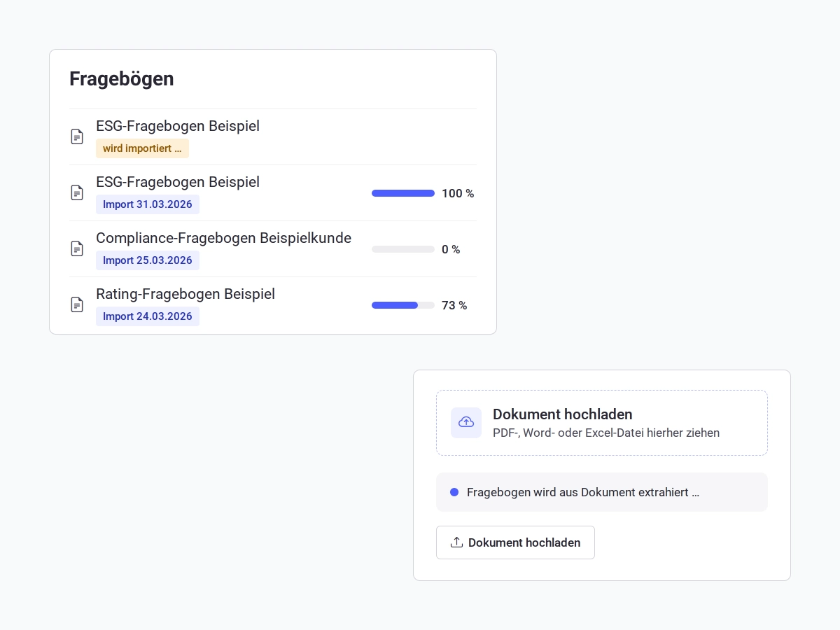This screenshot has width=840, height=630.
Task: Open ESG-Fragebogen Beispiel title above "wird importiert"
Action: tap(178, 126)
